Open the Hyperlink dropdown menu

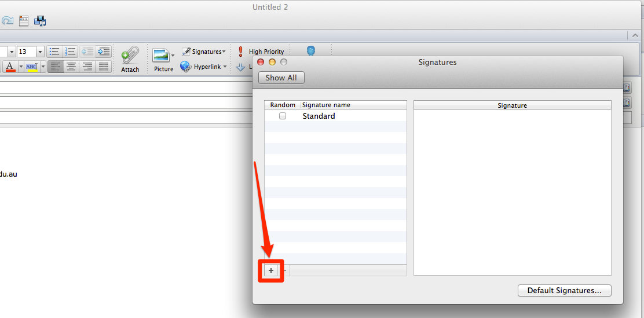pos(204,66)
